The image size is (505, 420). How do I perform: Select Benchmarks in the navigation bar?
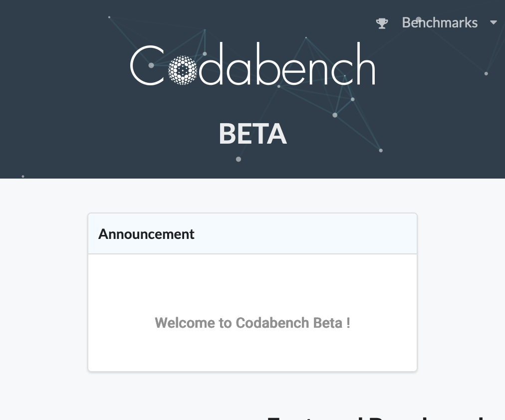coord(440,22)
